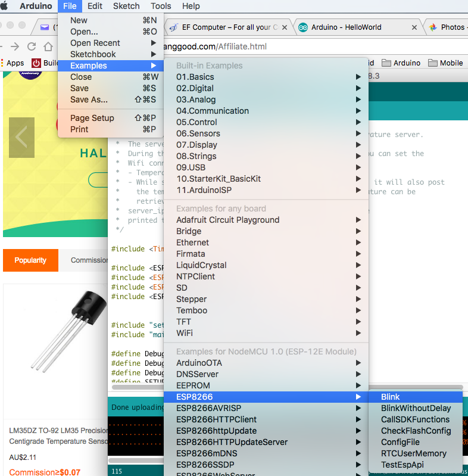Open the ESP8266HTTPClient examples entry
This screenshot has width=468, height=476.
coord(266,419)
